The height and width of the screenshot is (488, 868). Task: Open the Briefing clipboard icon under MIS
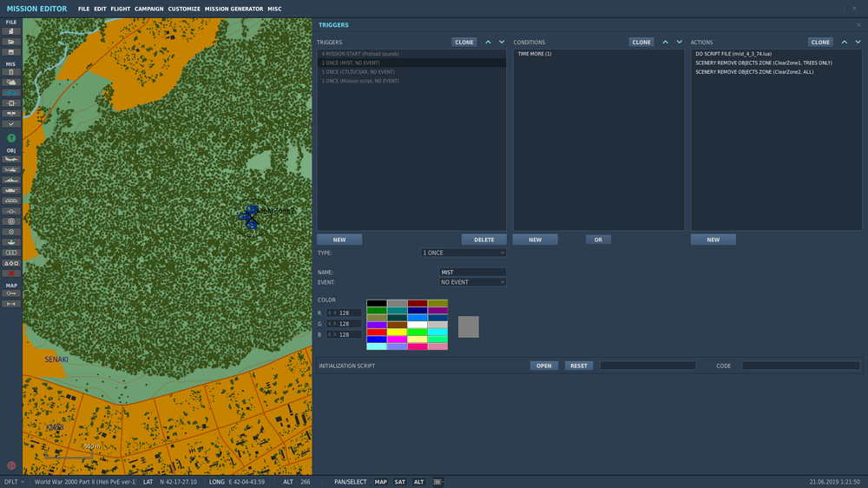[x=11, y=72]
